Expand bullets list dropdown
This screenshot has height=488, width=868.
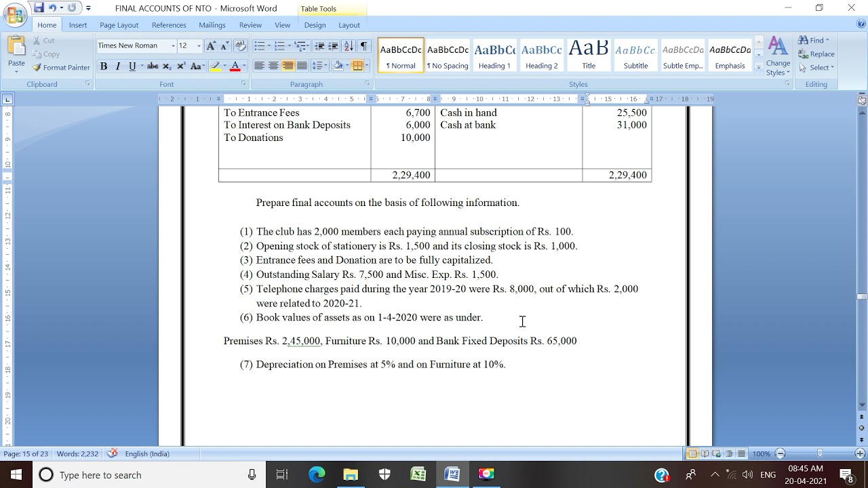(x=269, y=45)
